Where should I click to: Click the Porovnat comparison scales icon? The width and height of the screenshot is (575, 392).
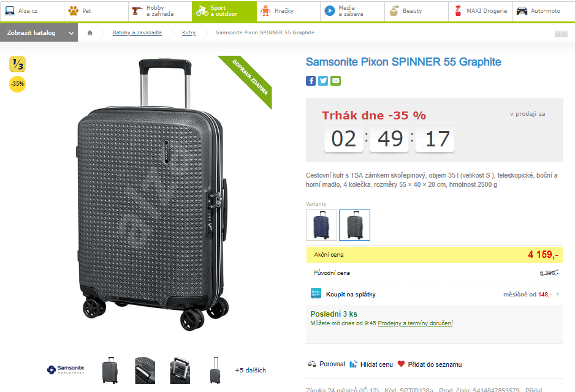point(313,364)
